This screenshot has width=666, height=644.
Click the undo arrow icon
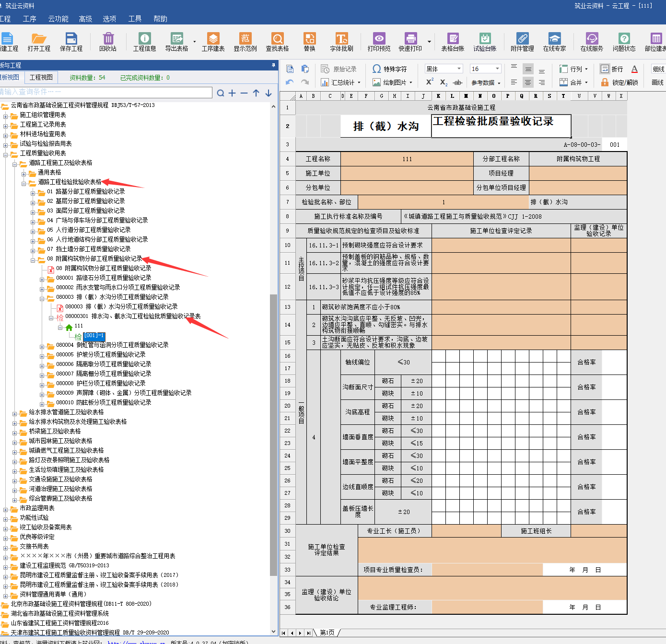290,82
